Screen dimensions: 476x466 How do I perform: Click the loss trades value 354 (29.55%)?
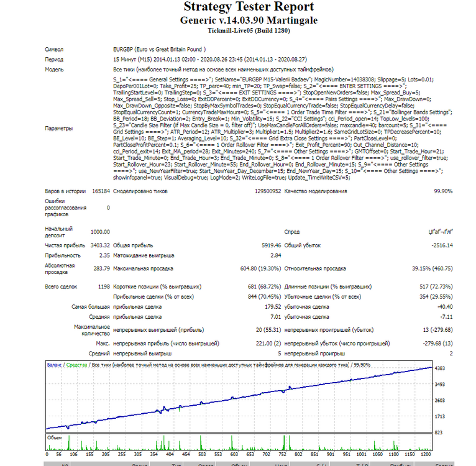click(436, 297)
